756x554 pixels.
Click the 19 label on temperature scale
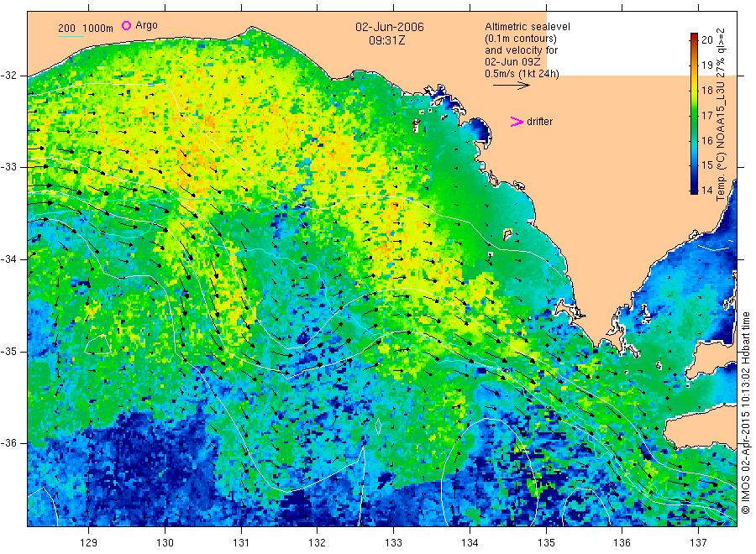pos(706,65)
